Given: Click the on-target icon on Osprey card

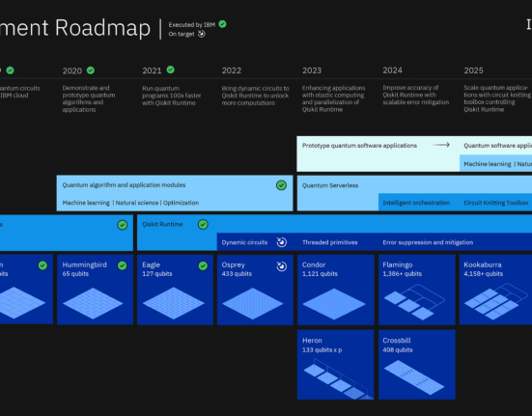Looking at the screenshot, I should click(x=282, y=266).
